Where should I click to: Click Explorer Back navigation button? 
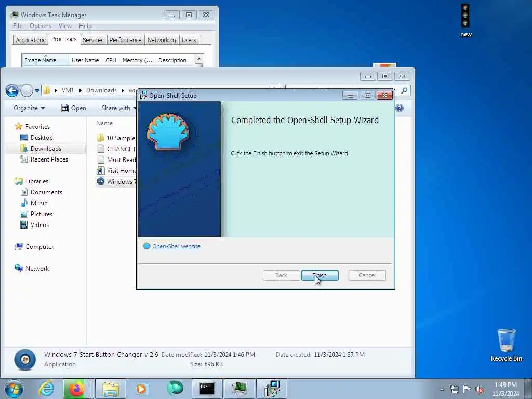12,90
